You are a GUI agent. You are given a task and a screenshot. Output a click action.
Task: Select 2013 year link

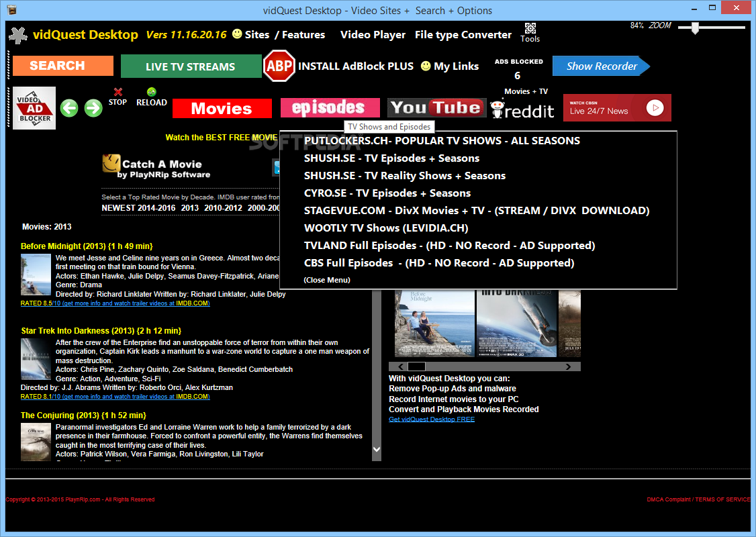(190, 208)
